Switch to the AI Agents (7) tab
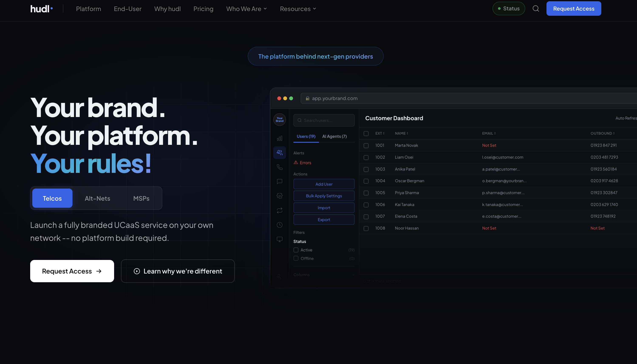 click(x=334, y=136)
